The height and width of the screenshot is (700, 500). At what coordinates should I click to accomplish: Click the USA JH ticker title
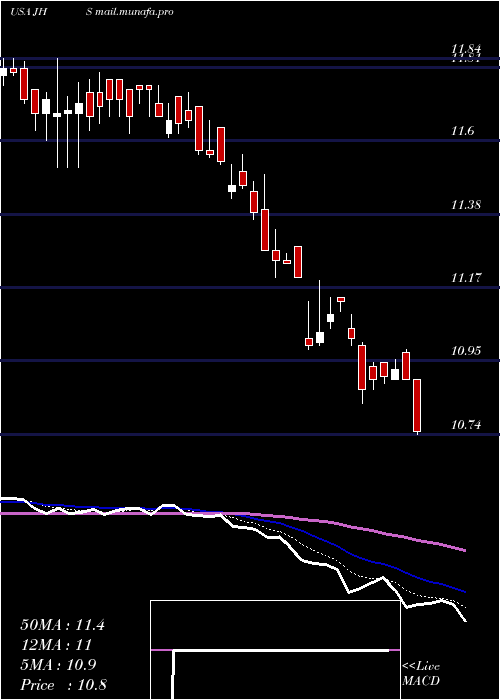29,12
